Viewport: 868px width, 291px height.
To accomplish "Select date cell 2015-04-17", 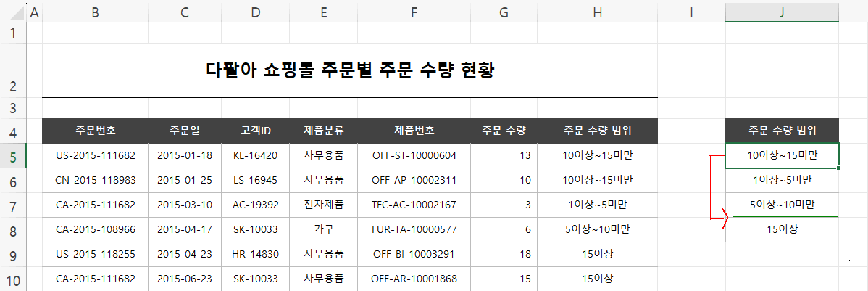I will pyautogui.click(x=184, y=229).
